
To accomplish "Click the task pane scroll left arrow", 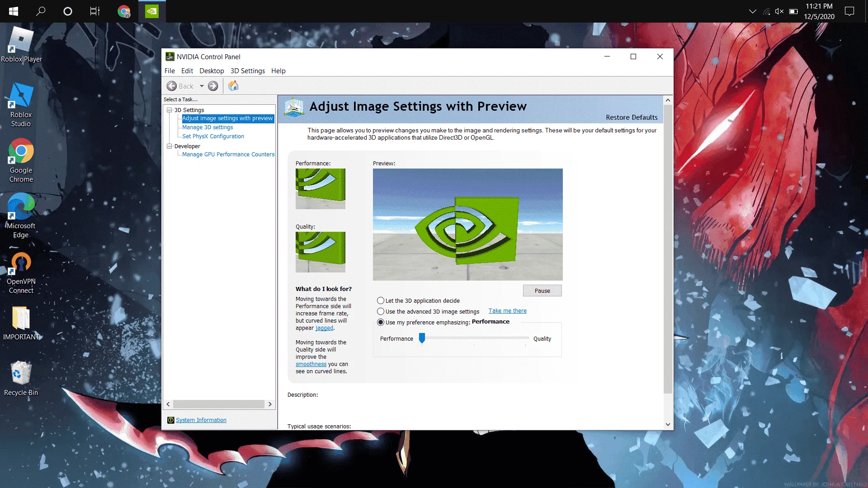I will tap(168, 404).
